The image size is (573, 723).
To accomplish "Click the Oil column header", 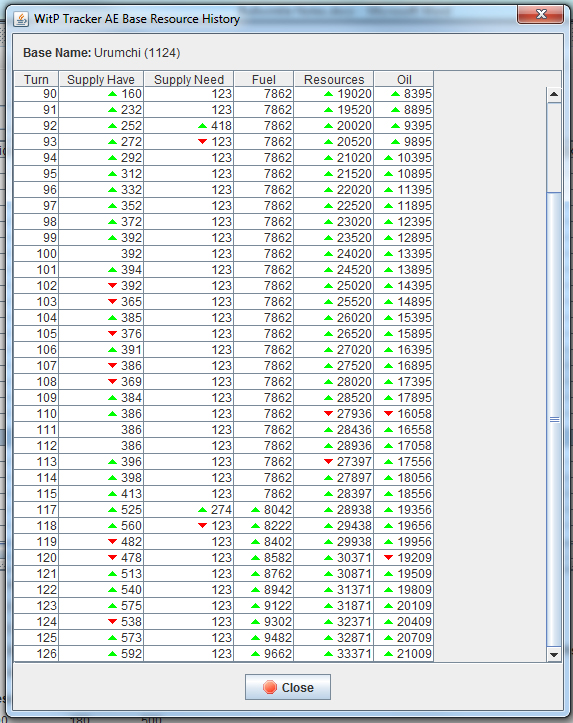I will coord(404,79).
